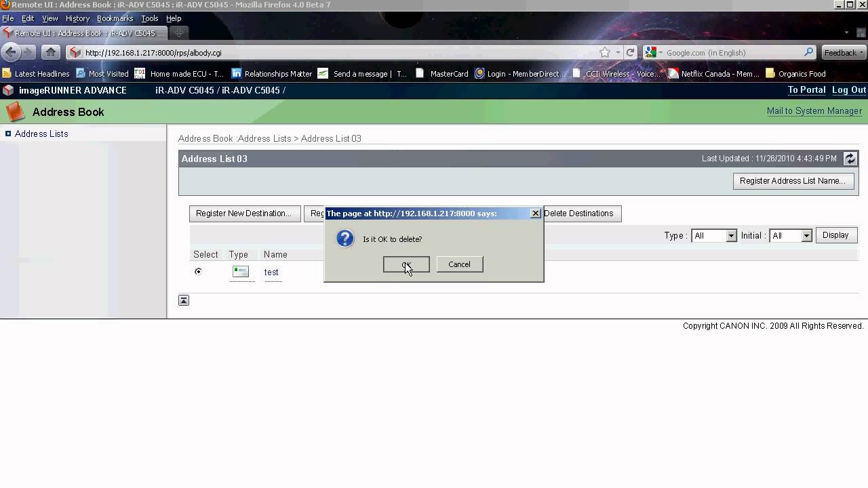Open MasterCard bookmark

441,73
